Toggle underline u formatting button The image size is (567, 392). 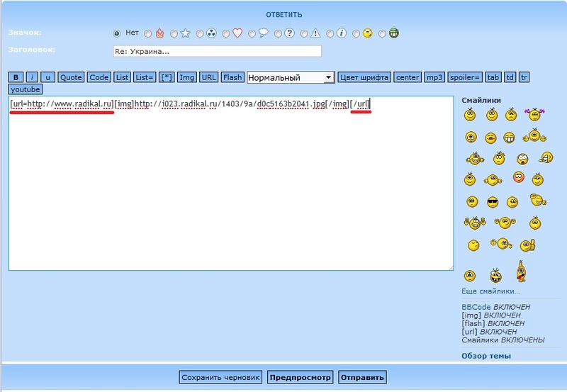pos(47,77)
